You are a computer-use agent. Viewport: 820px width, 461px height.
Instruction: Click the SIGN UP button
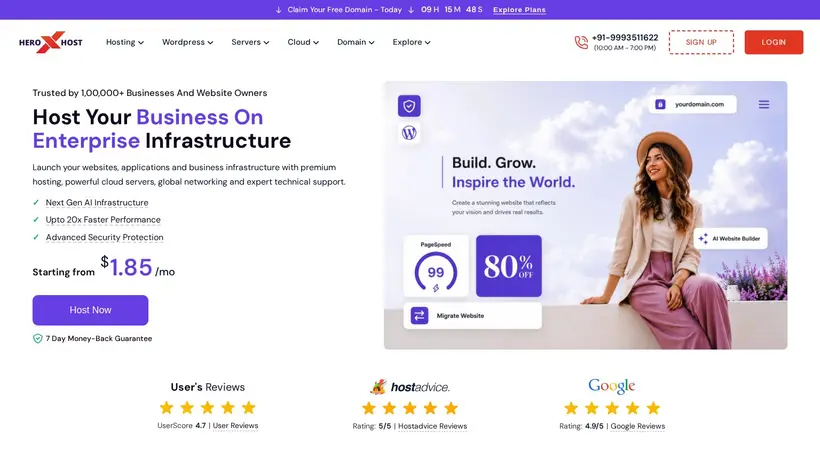click(701, 42)
